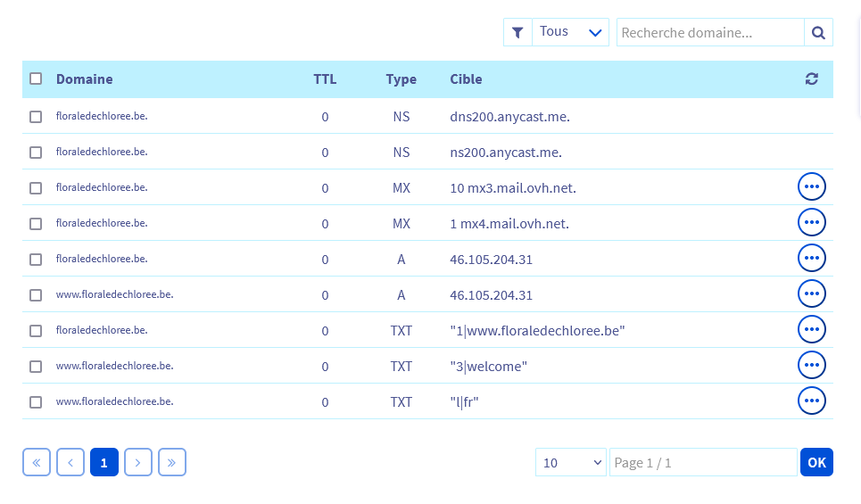Refresh the DNS records table
Viewport: 861px width, 504px height.
click(811, 79)
